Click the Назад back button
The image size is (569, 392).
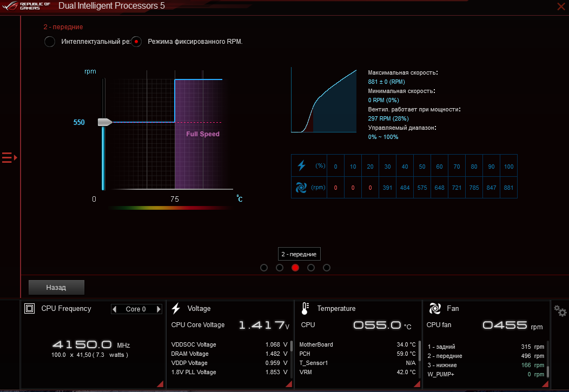[x=56, y=287]
